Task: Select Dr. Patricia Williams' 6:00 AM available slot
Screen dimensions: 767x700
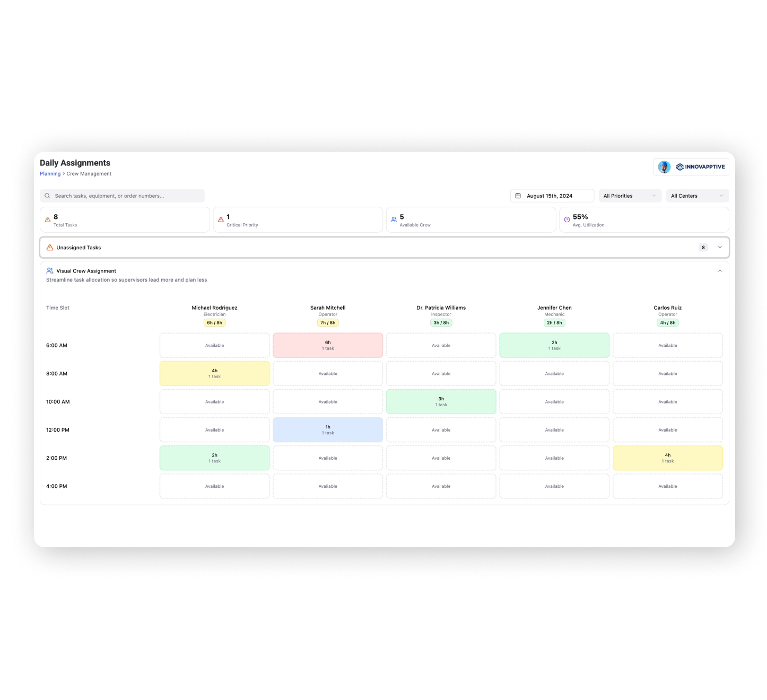Action: coord(441,345)
